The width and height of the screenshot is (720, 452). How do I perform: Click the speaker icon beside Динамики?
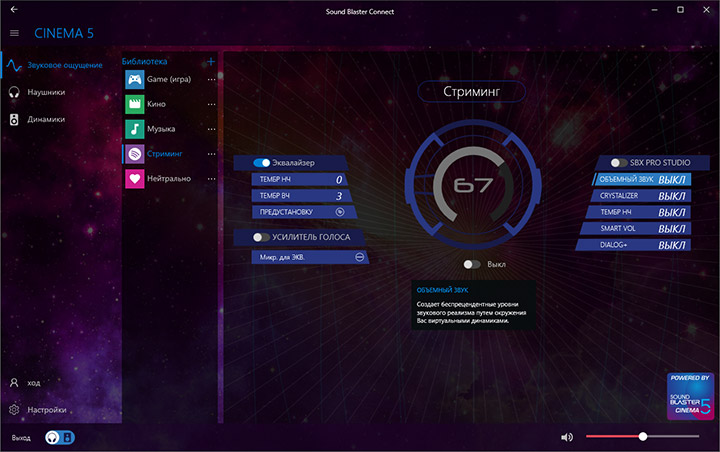pyautogui.click(x=14, y=119)
